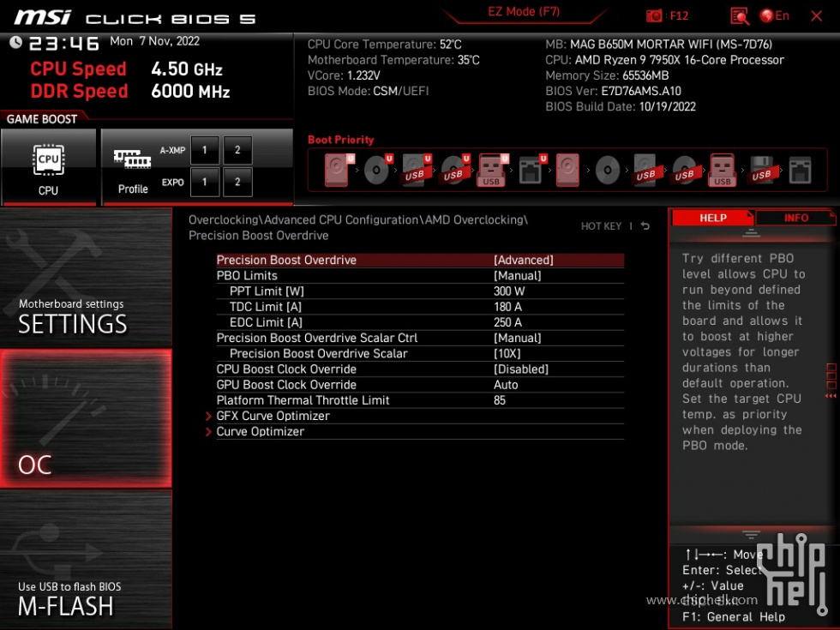This screenshot has height=630, width=840.
Task: Click the date Mon 7 Nov, 2022
Action: [x=154, y=41]
